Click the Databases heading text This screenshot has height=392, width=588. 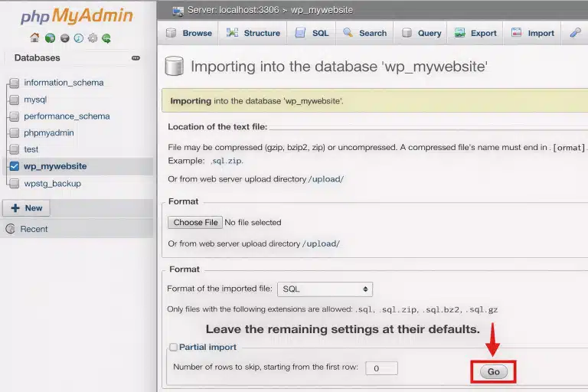point(37,57)
